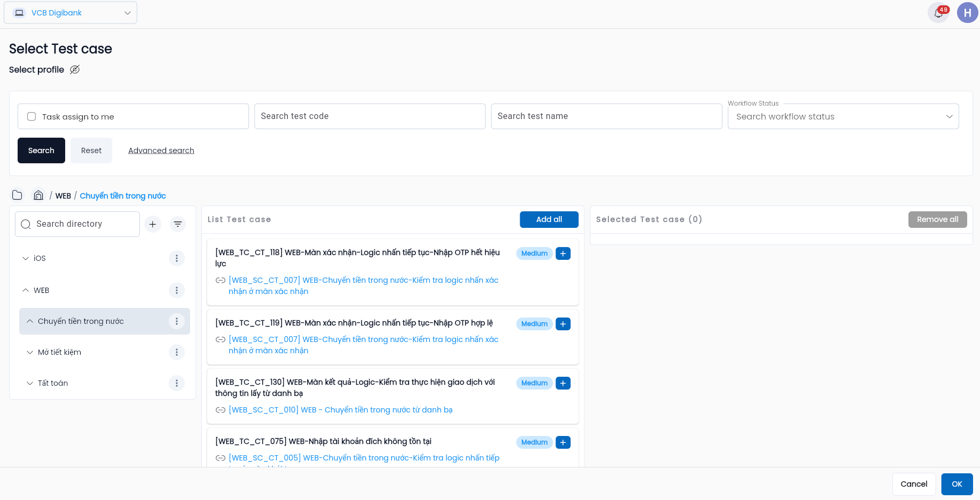Open the Workflow Status dropdown
This screenshot has height=500, width=980.
click(x=843, y=116)
